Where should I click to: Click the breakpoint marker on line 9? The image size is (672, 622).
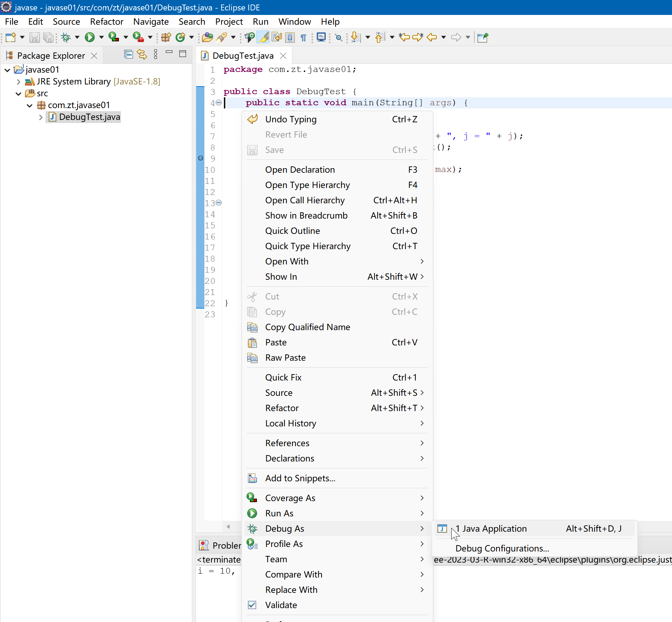click(x=201, y=158)
